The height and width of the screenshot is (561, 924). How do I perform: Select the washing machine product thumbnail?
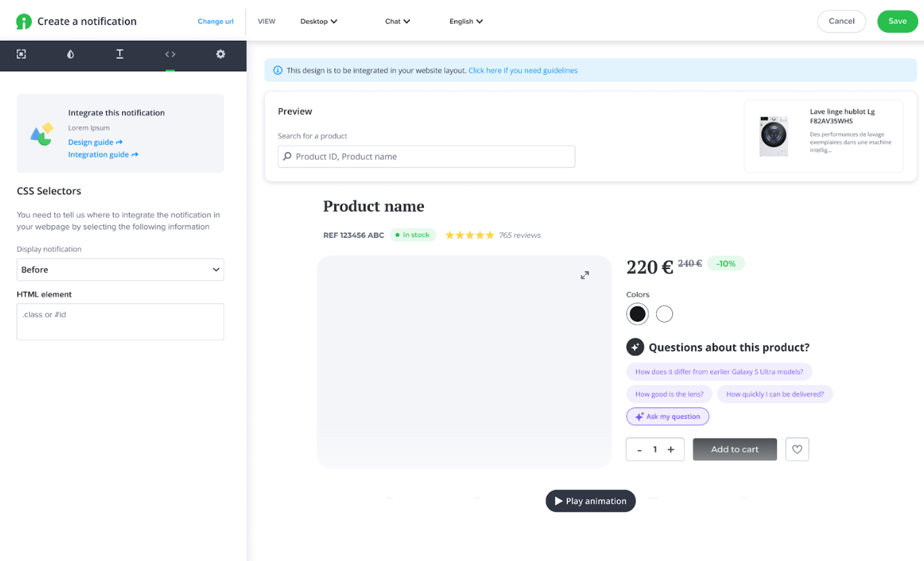[x=773, y=137]
